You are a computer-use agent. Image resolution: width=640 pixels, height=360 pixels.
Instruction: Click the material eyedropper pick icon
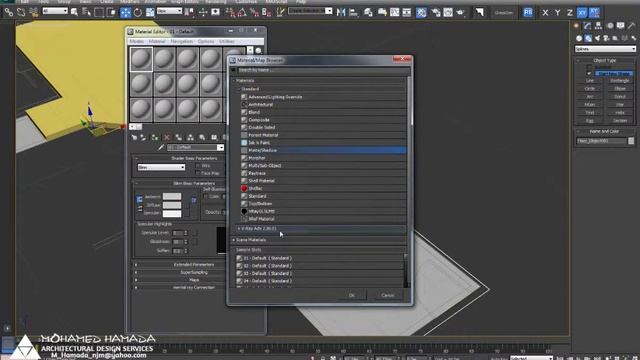click(x=161, y=147)
